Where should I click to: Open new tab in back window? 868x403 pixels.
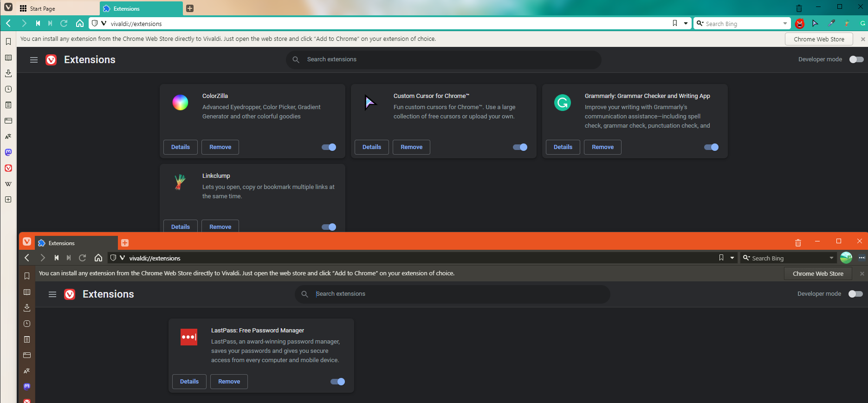click(190, 8)
